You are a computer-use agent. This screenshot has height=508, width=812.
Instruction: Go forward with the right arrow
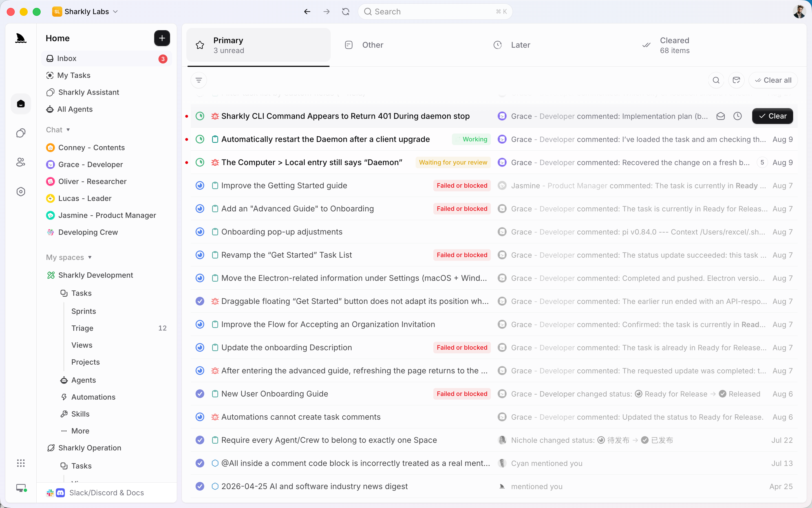click(326, 12)
